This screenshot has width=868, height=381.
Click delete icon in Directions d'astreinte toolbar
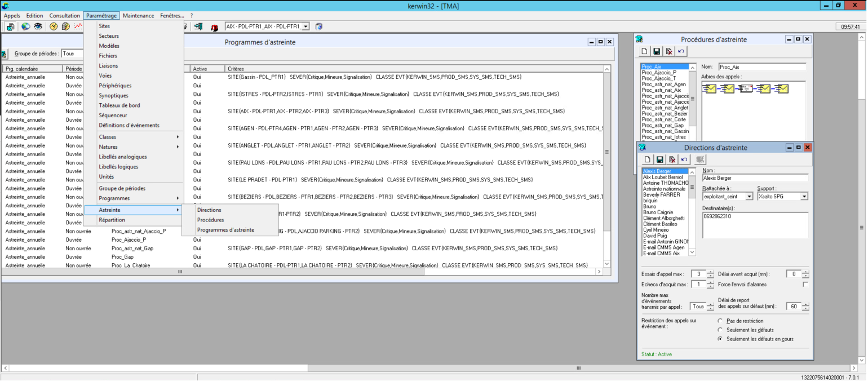coord(672,160)
